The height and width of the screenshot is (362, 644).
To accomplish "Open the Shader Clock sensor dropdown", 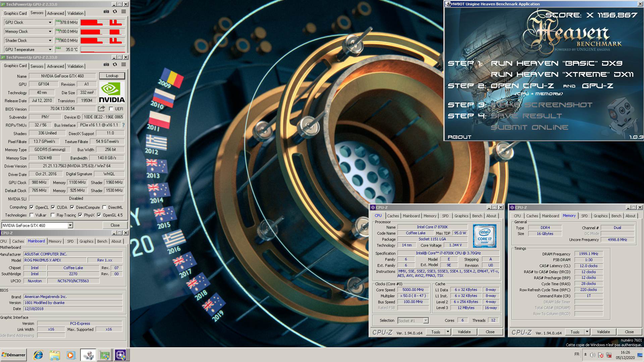I will [x=50, y=41].
